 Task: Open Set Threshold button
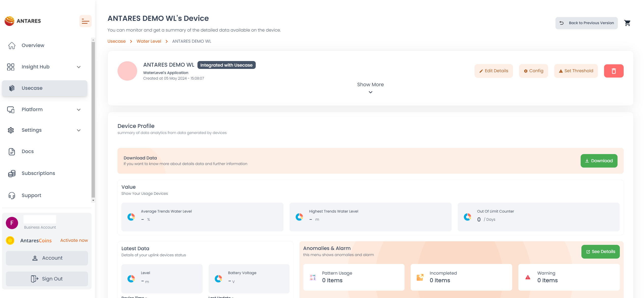[x=576, y=71]
